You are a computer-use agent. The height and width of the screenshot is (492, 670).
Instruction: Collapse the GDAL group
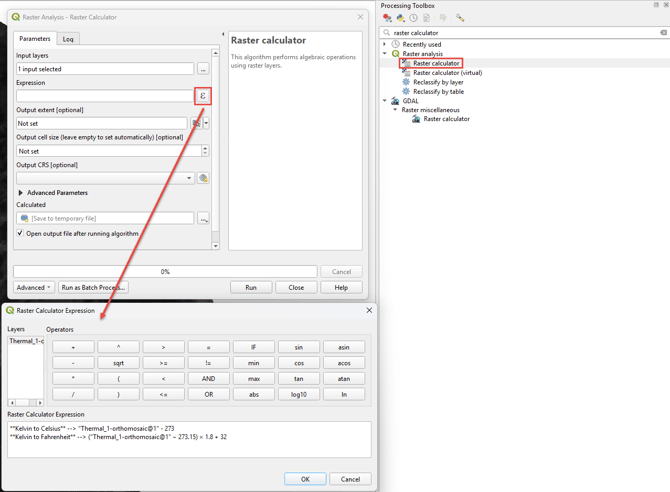pos(385,101)
